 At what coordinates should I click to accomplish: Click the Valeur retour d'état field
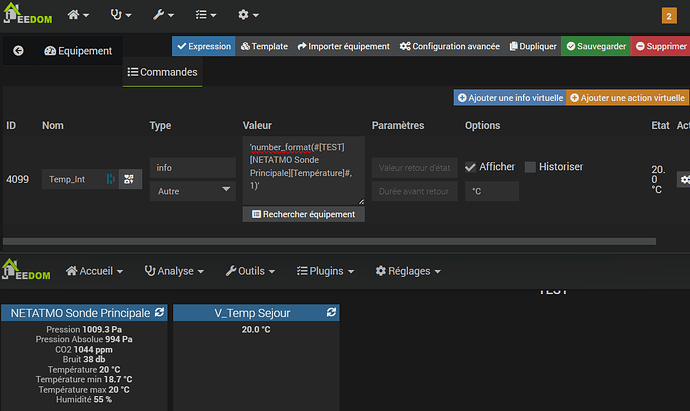[x=415, y=168]
